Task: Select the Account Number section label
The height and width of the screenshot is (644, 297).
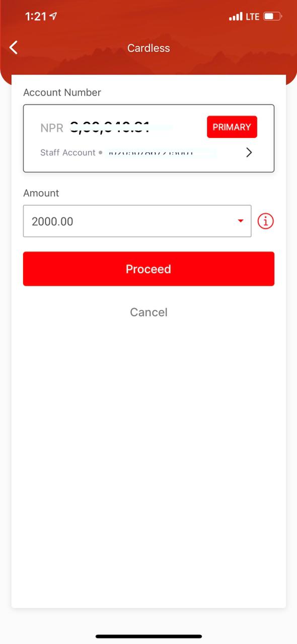Action: (x=62, y=93)
